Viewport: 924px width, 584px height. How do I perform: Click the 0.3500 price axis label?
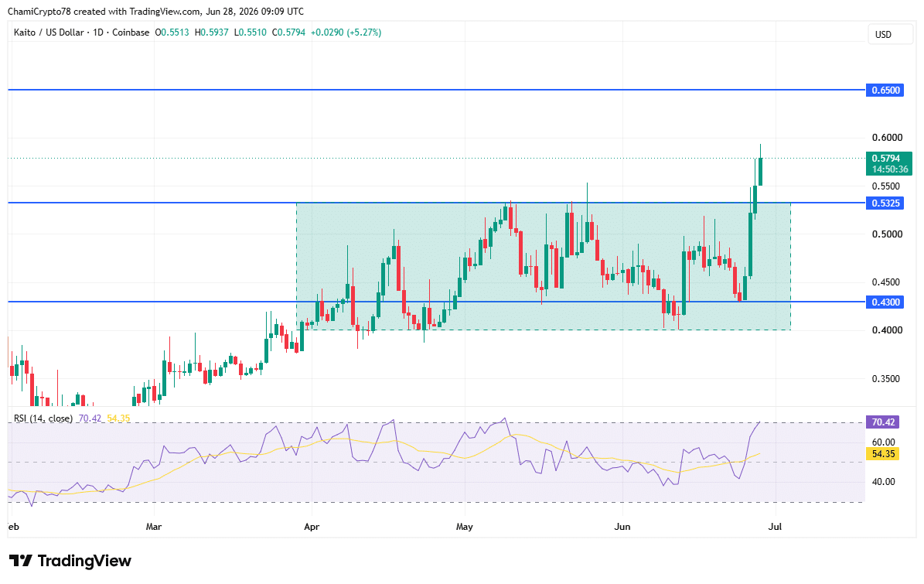[x=887, y=379]
